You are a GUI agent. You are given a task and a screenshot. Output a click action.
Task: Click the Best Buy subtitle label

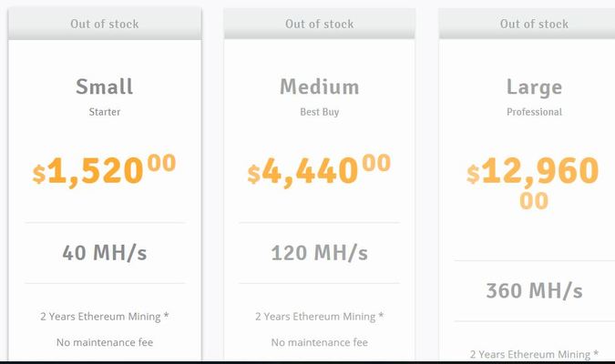[x=319, y=113]
